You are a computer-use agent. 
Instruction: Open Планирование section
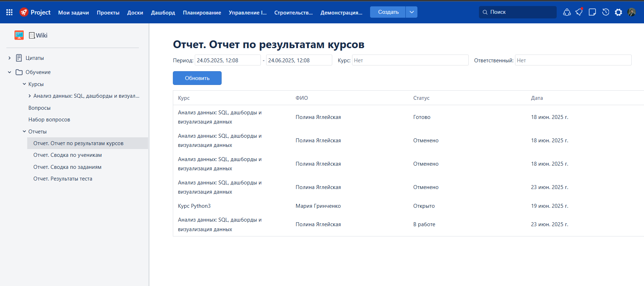202,12
